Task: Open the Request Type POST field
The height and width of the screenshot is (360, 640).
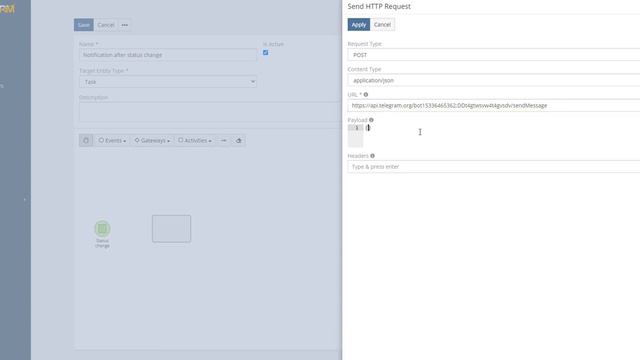Action: tap(493, 55)
